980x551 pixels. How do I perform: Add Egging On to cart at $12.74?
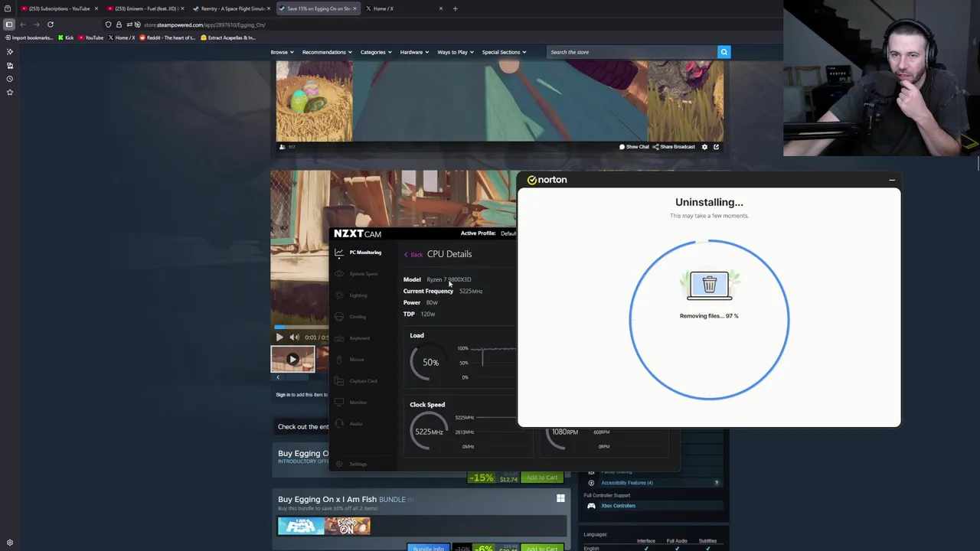pyautogui.click(x=542, y=478)
